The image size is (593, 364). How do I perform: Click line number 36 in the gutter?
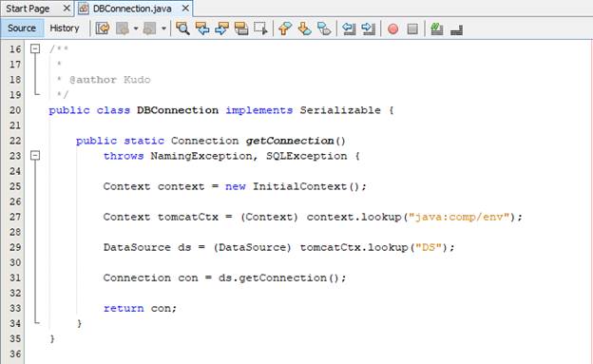click(15, 354)
